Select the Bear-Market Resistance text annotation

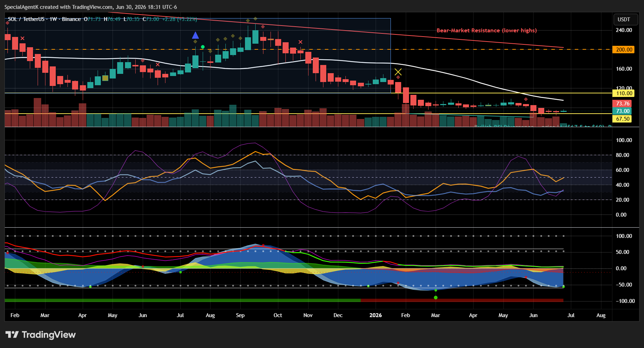[486, 31]
